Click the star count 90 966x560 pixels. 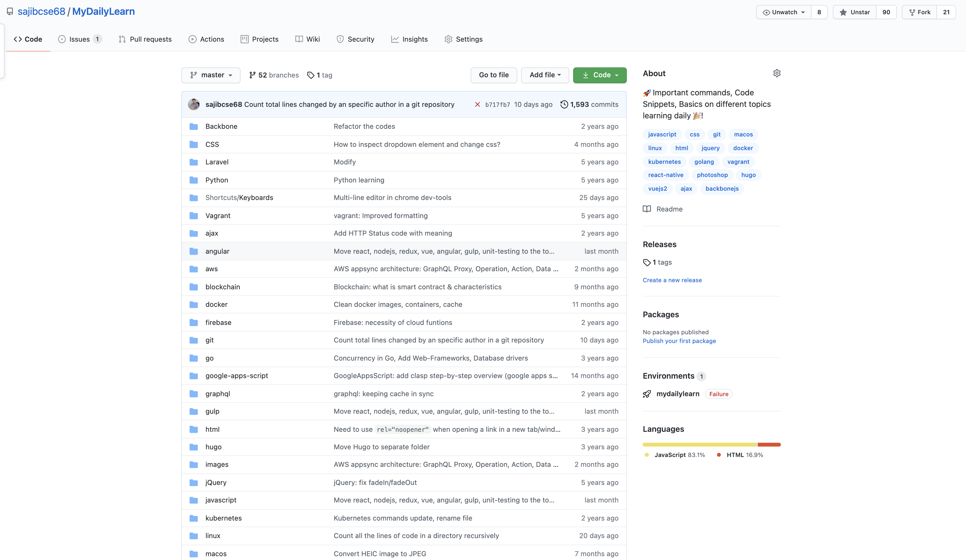click(x=886, y=12)
